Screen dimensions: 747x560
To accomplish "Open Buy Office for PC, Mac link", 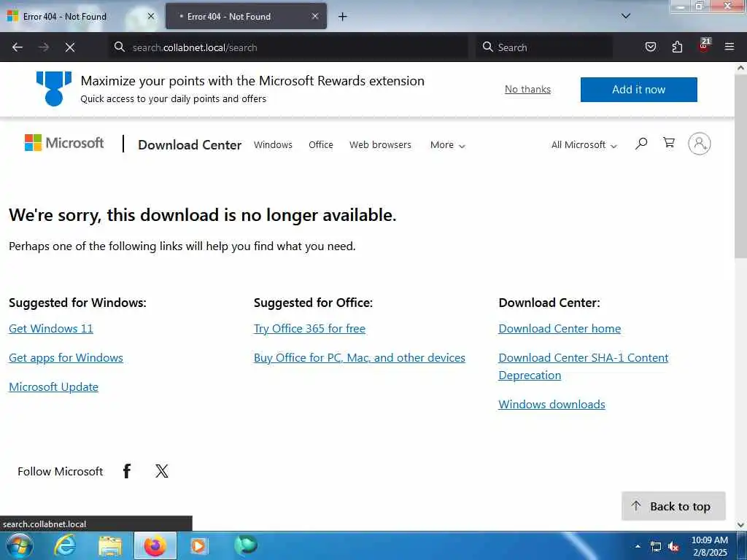I will [359, 357].
